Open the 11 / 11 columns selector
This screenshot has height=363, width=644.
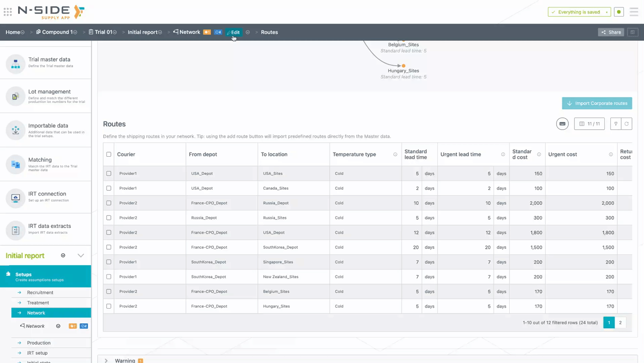point(589,124)
